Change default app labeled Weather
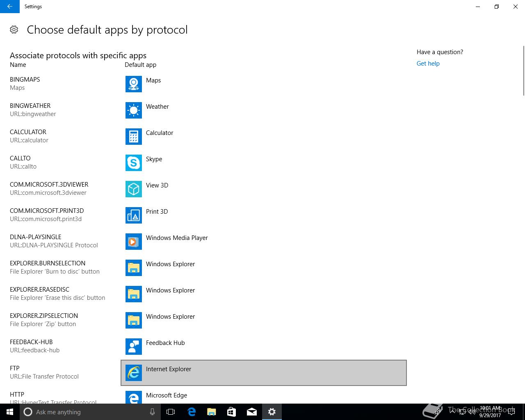This screenshot has width=525, height=420. tap(264, 110)
